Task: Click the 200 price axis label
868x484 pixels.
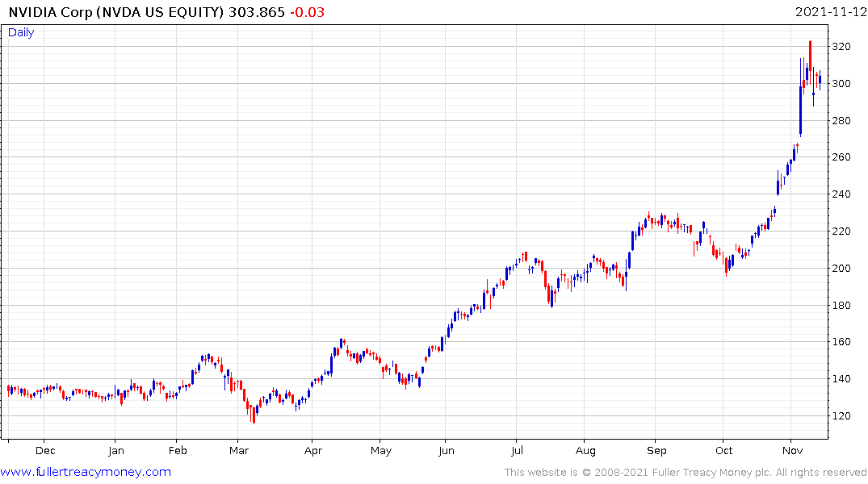Action: [841, 269]
